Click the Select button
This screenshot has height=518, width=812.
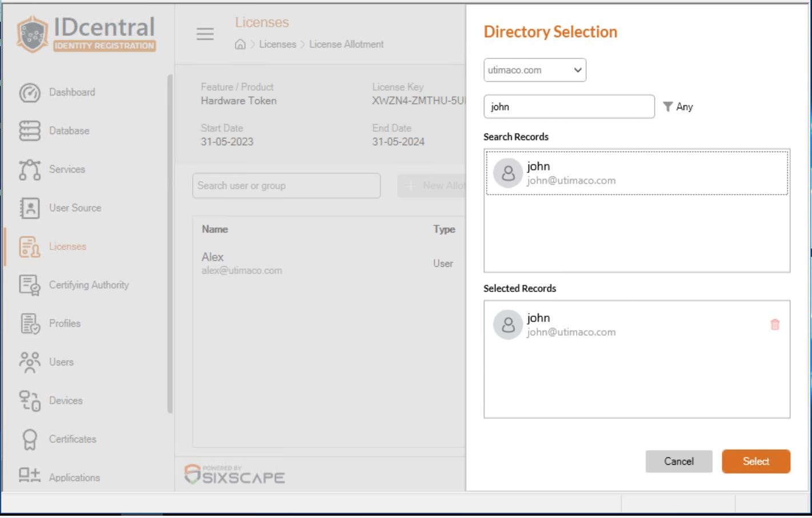[756, 461]
